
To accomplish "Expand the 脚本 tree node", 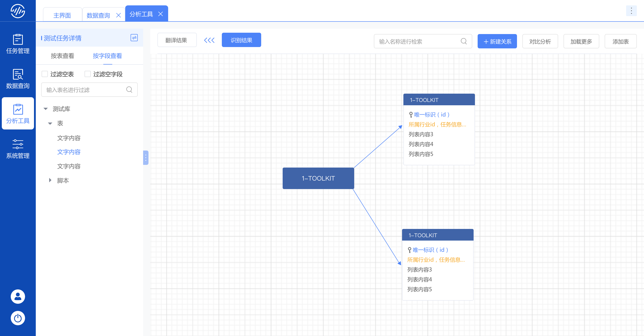I will pos(50,180).
